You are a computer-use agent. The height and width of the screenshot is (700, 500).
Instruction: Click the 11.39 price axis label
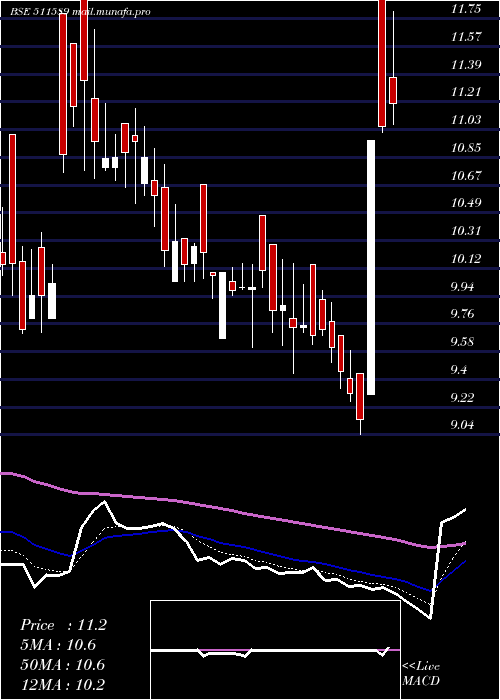pyautogui.click(x=466, y=64)
